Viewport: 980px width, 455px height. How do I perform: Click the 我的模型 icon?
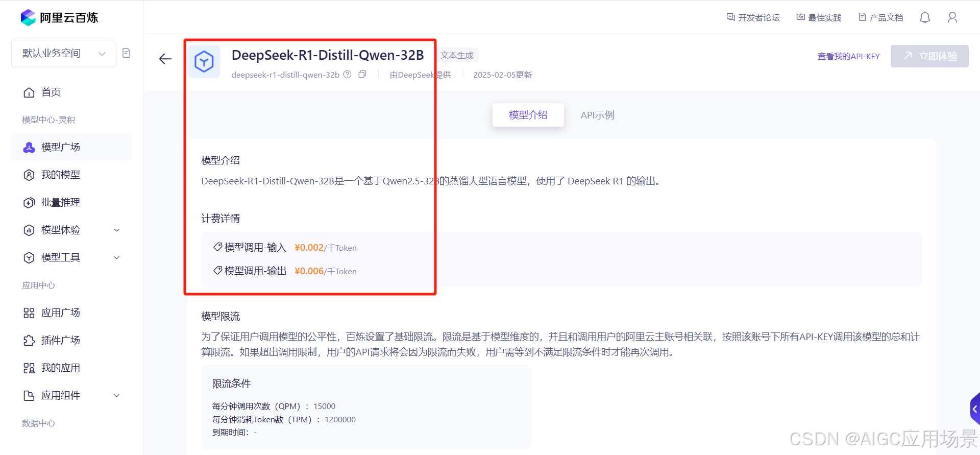coord(29,175)
